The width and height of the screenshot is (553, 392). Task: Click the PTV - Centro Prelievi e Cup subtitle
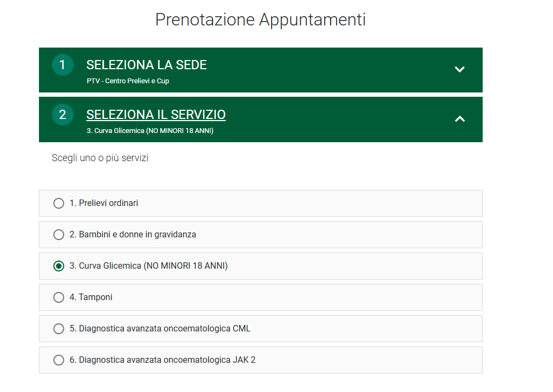[128, 81]
